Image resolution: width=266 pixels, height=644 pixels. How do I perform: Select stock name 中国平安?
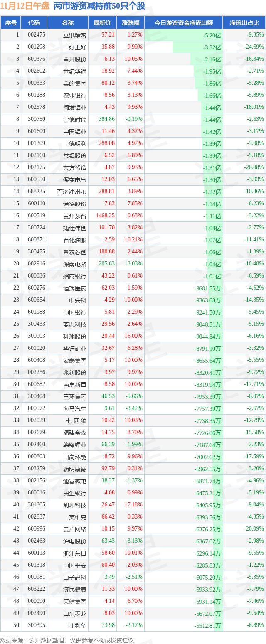click(75, 565)
